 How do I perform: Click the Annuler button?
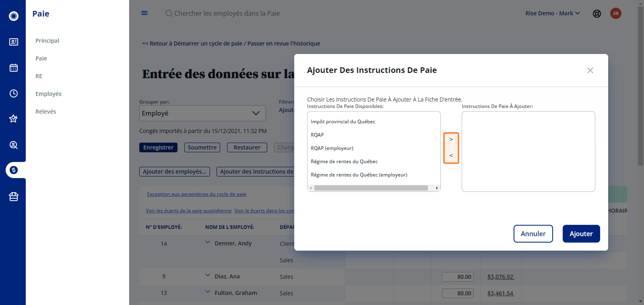point(533,233)
